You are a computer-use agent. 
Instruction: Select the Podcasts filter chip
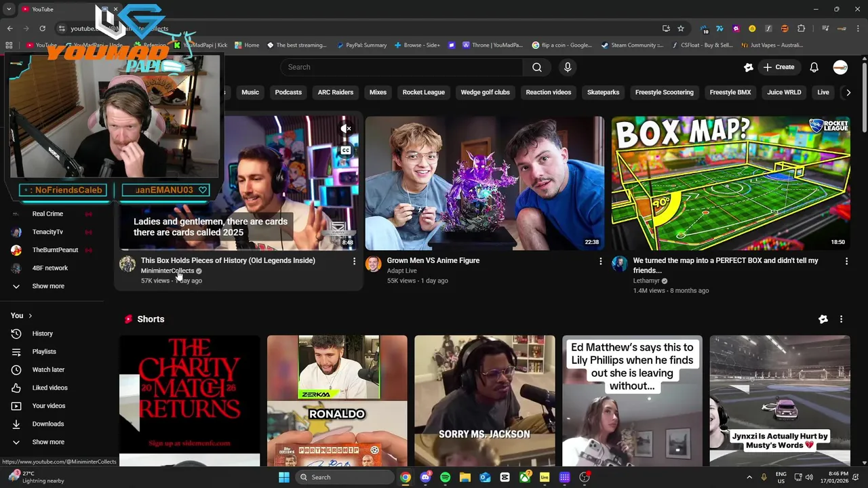pyautogui.click(x=288, y=92)
